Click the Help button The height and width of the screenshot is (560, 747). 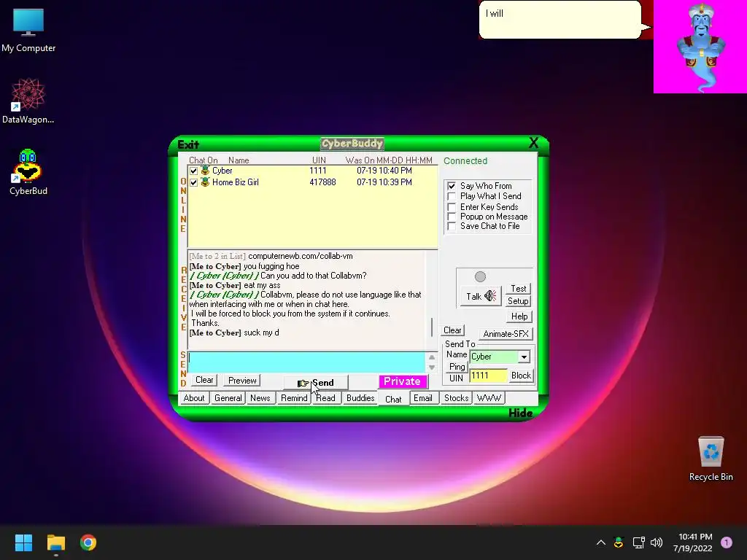click(519, 316)
